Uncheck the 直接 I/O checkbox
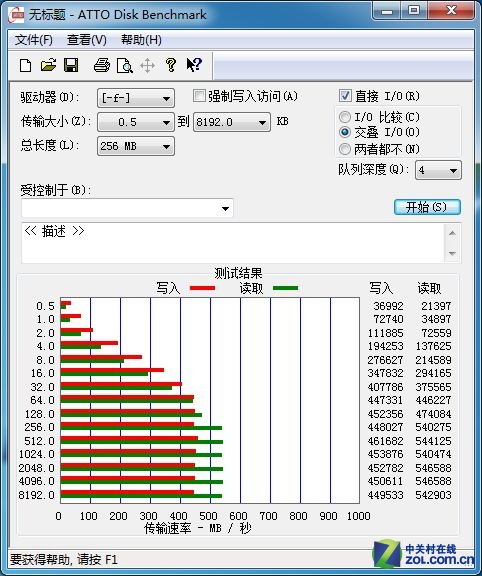The image size is (482, 576). tap(345, 96)
